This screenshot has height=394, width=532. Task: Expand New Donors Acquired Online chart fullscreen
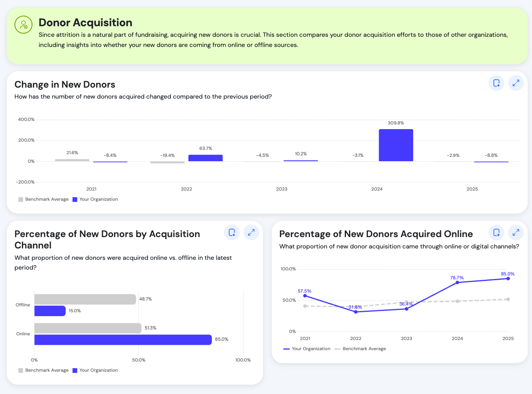coord(516,232)
